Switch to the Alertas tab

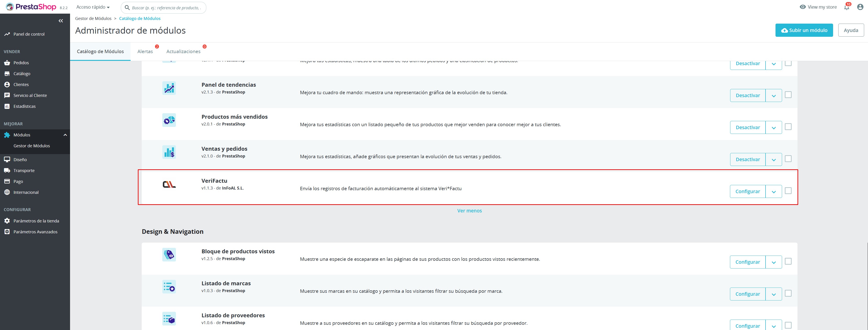(145, 51)
